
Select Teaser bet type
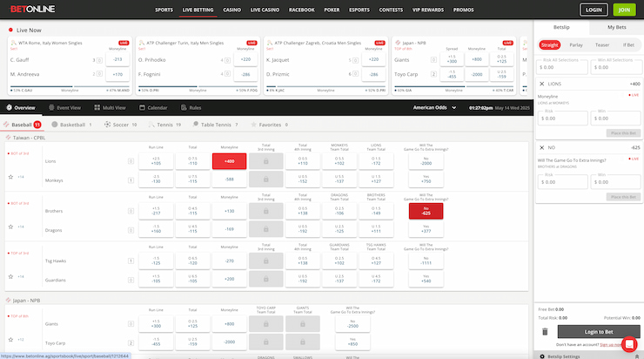[602, 44]
